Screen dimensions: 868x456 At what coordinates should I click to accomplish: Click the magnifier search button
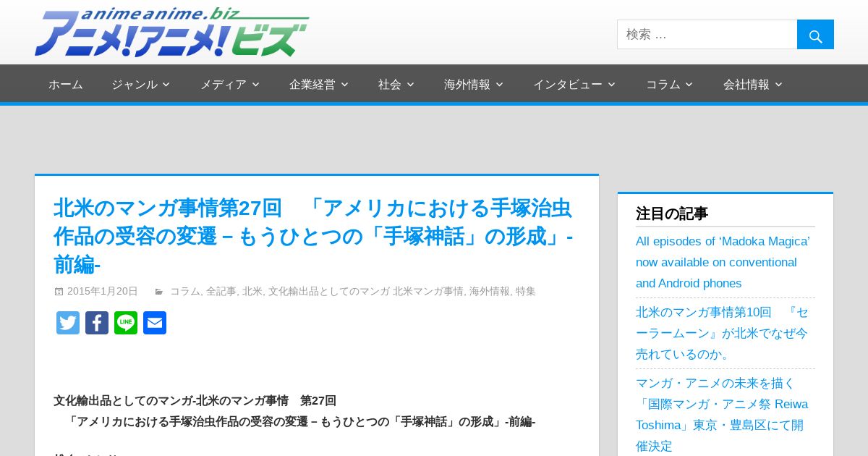coord(815,35)
